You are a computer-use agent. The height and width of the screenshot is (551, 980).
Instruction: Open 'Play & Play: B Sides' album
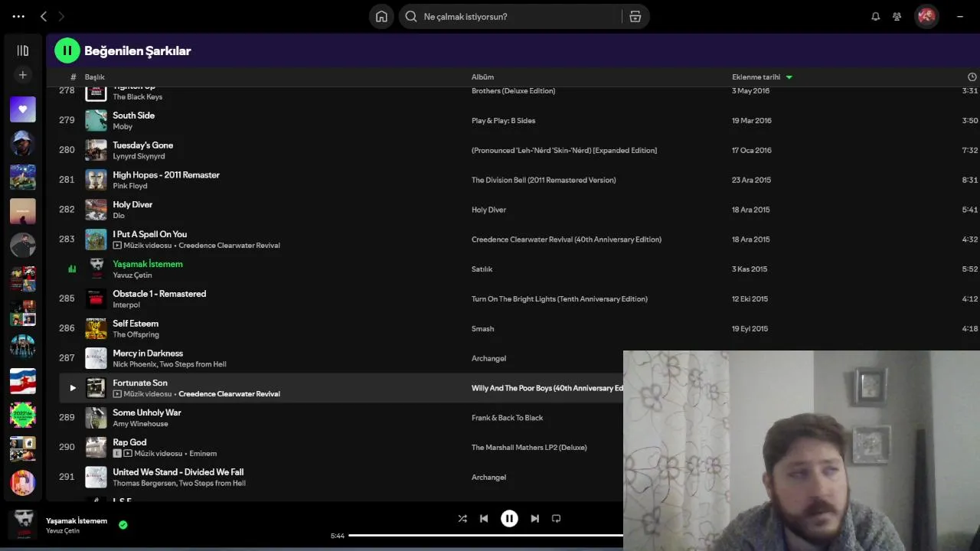[503, 121]
